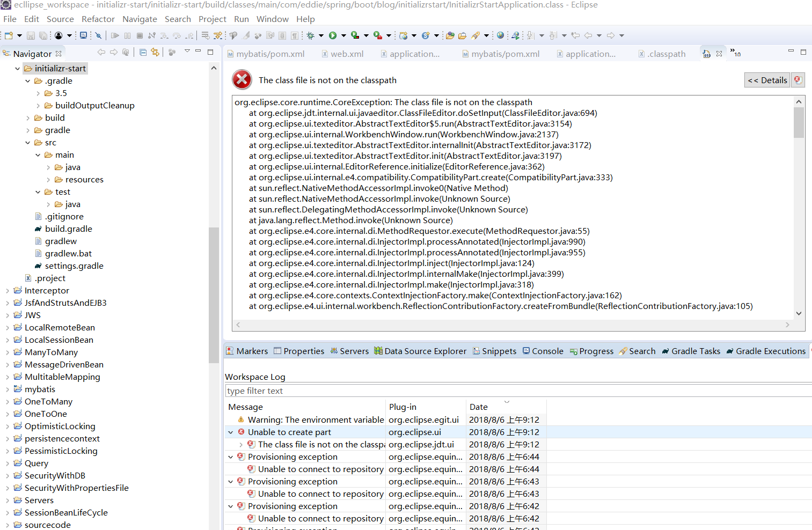Click the << Details button
Viewport: 812px width, 530px height.
(x=767, y=80)
